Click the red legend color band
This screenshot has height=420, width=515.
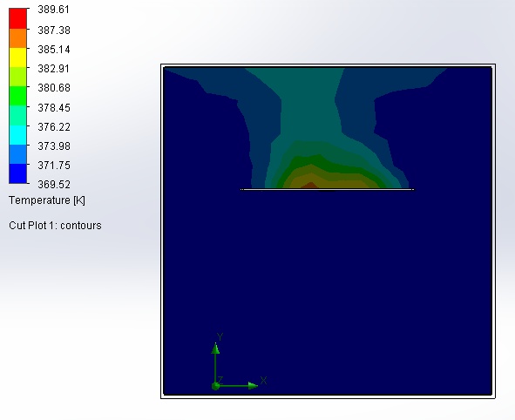coord(17,18)
